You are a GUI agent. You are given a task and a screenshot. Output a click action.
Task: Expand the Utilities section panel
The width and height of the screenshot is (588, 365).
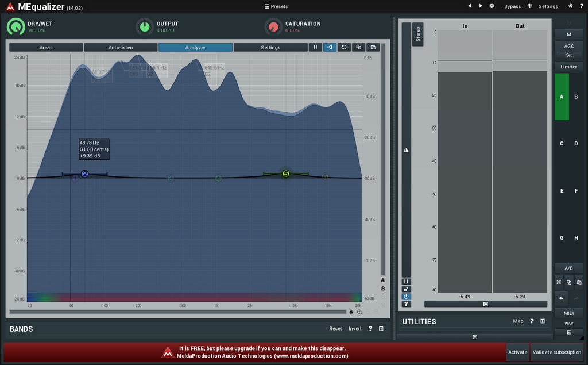coord(543,321)
